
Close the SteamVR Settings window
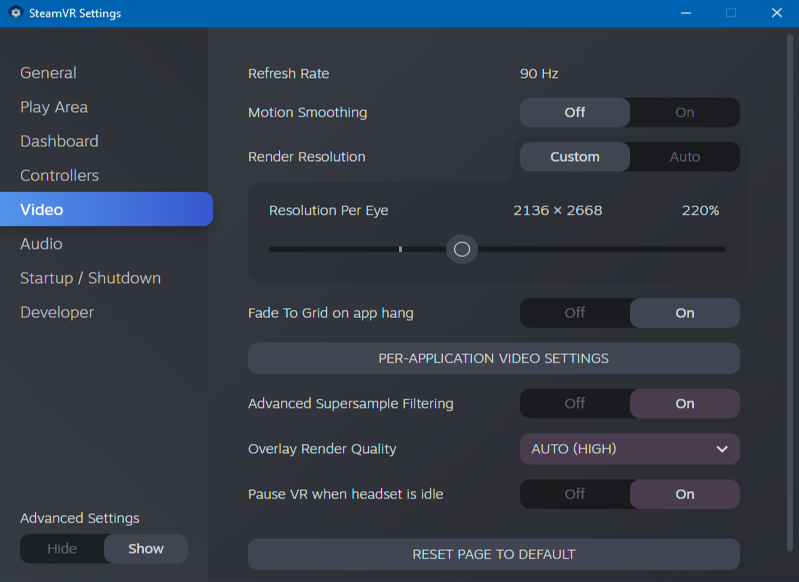pyautogui.click(x=777, y=13)
